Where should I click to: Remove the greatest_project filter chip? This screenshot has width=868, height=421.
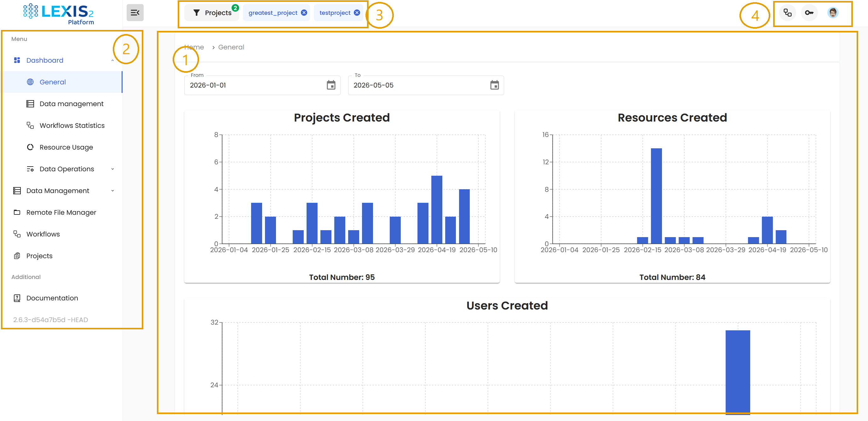click(304, 13)
